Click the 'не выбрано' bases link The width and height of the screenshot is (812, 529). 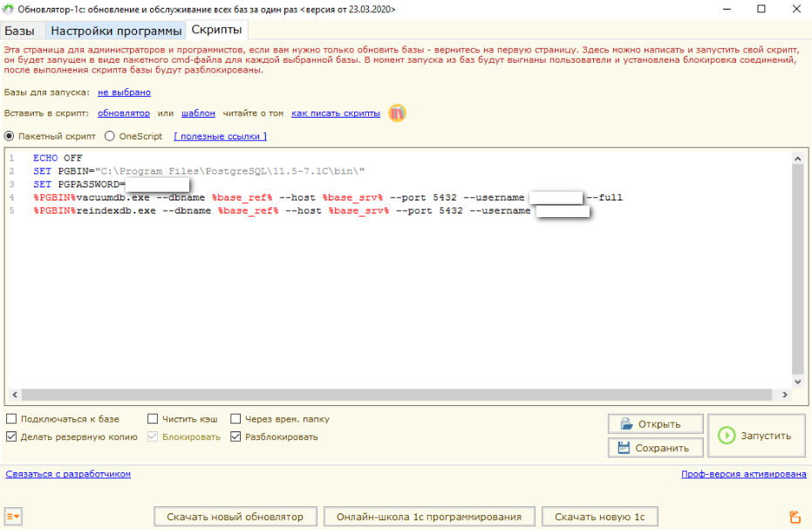[x=124, y=92]
